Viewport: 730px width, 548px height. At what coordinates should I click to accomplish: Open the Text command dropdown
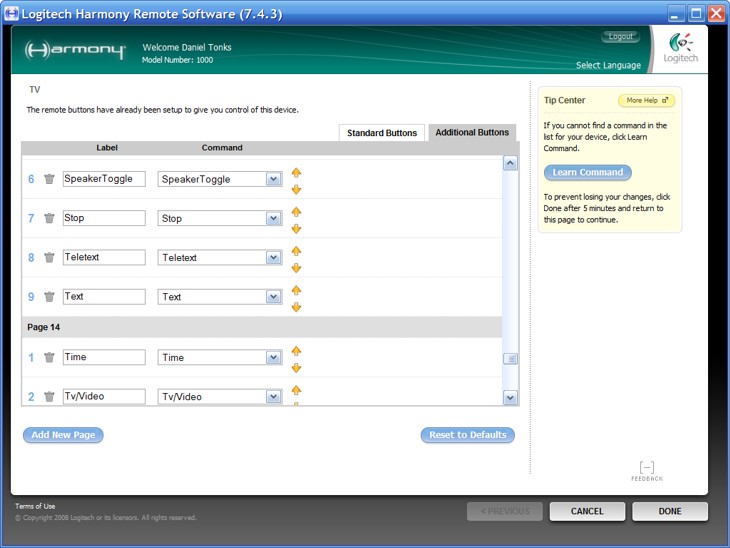(274, 297)
